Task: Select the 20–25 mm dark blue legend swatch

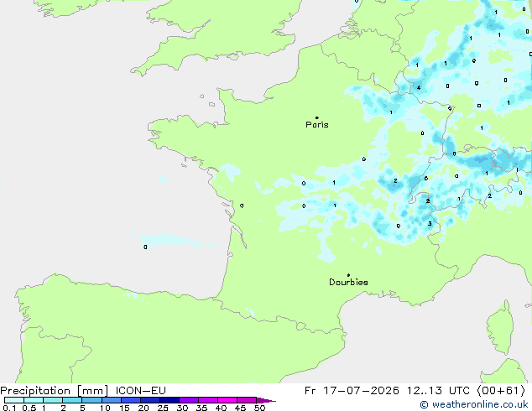Action: tap(149, 400)
